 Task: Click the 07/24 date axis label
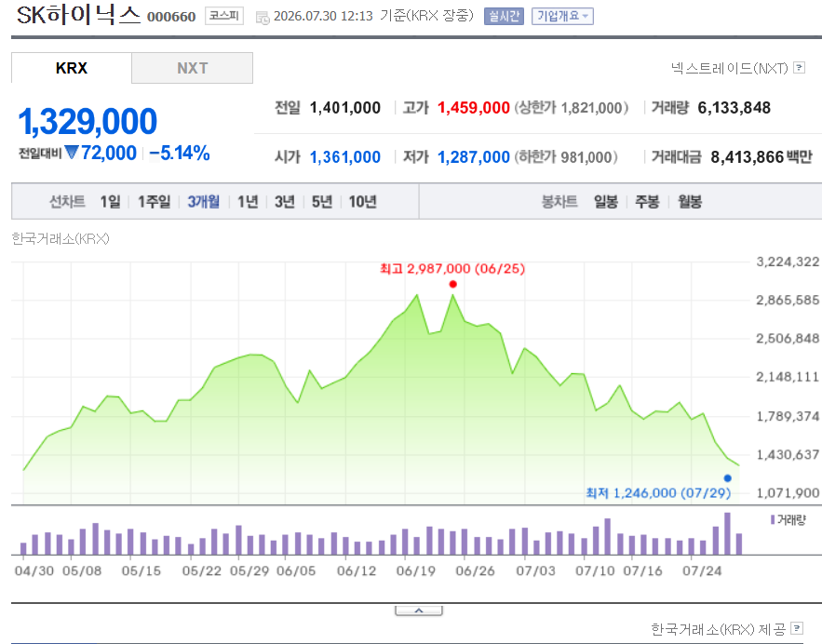tap(702, 570)
